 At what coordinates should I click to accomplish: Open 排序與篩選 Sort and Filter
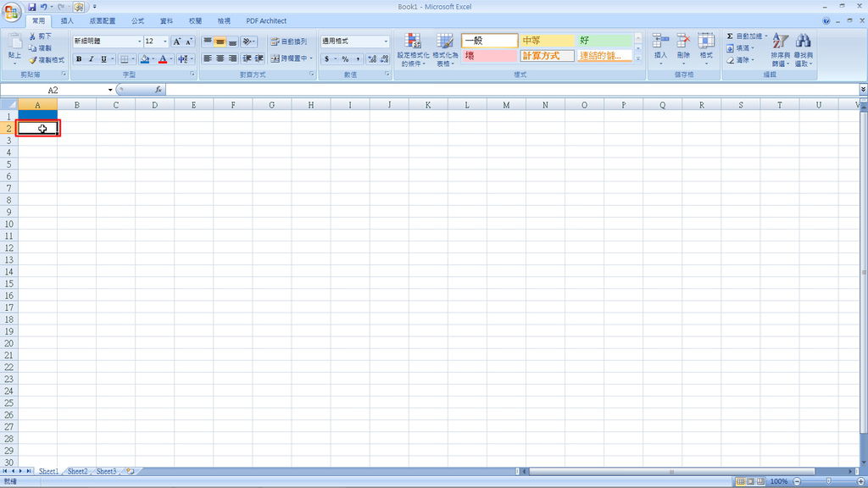[780, 50]
